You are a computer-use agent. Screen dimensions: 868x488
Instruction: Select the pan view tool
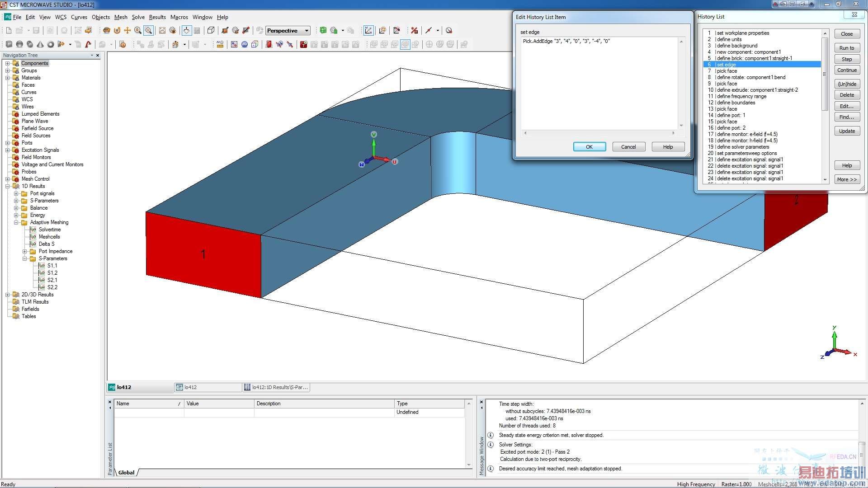[x=127, y=30]
